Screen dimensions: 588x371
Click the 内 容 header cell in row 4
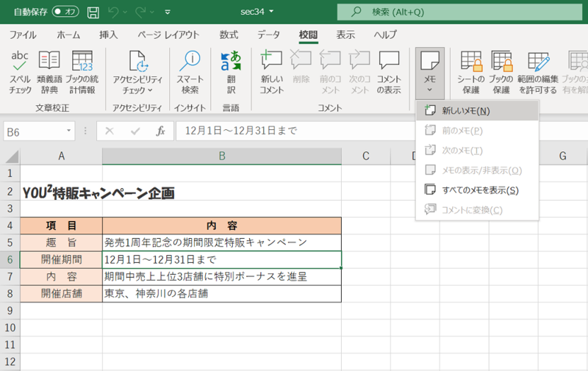222,226
